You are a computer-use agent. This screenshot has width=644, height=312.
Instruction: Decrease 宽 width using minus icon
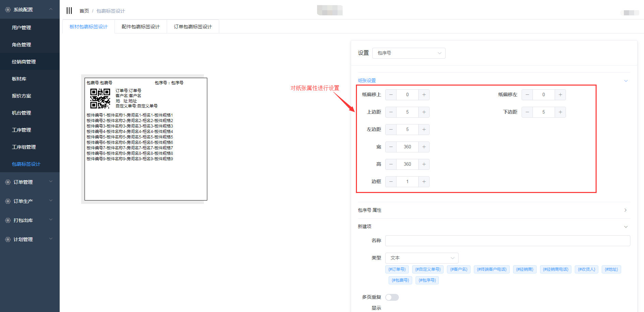(391, 147)
